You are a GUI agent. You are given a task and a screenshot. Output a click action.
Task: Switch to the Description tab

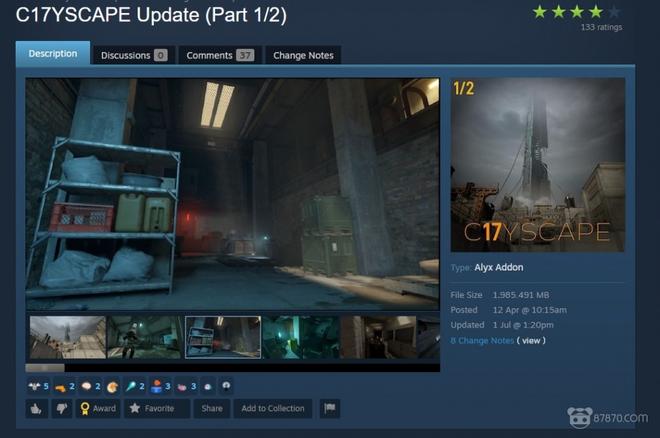pos(53,54)
